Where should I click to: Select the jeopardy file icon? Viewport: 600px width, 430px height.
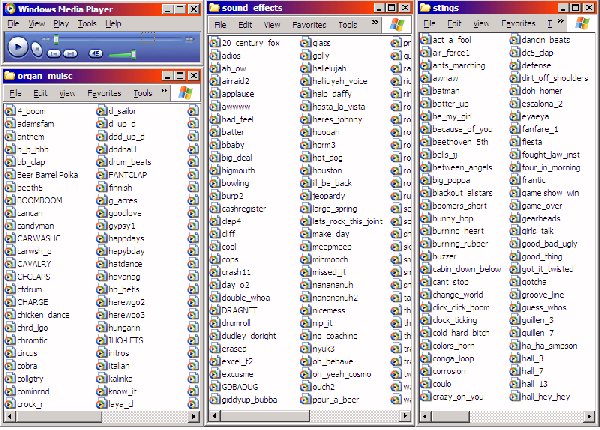pyautogui.click(x=305, y=196)
